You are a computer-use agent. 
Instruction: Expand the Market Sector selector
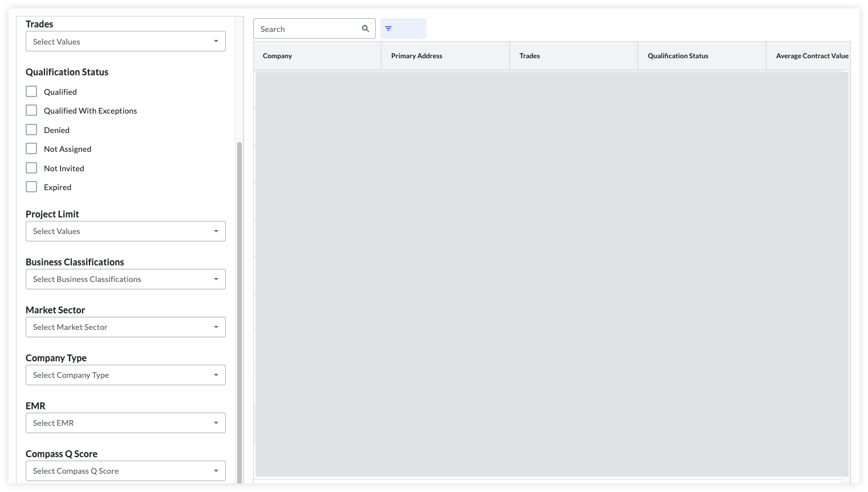pyautogui.click(x=125, y=327)
